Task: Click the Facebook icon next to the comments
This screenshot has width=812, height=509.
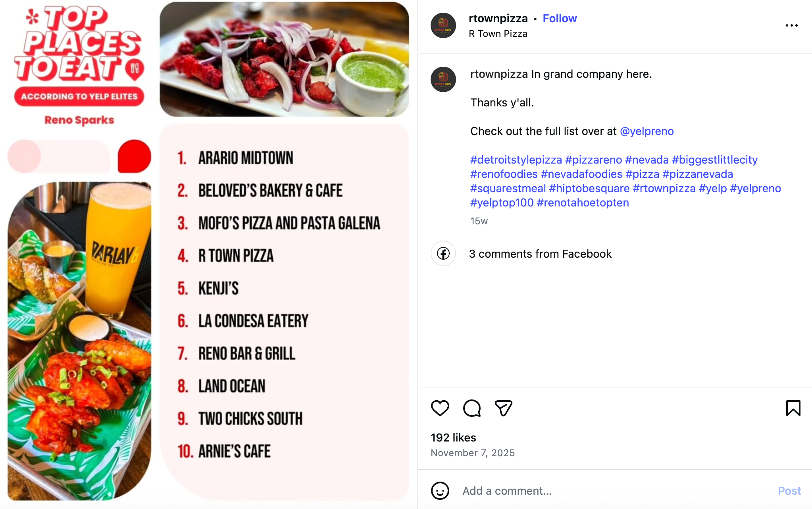Action: click(443, 253)
